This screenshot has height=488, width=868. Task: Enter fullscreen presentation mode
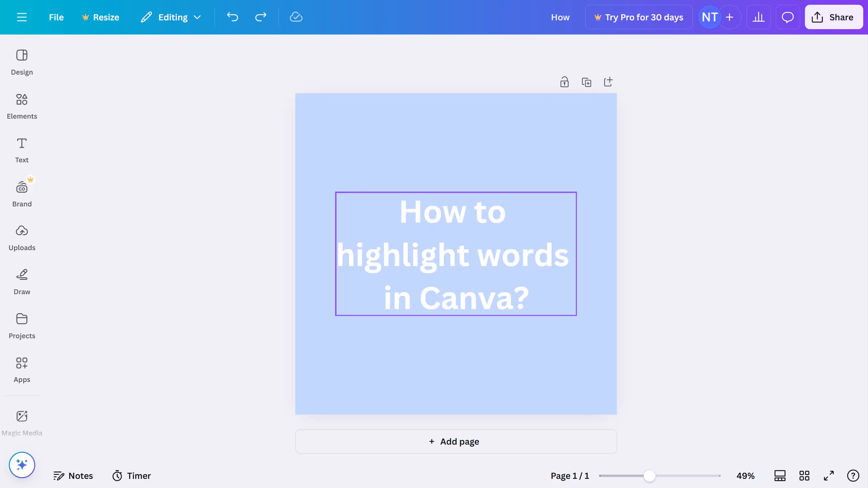click(829, 475)
